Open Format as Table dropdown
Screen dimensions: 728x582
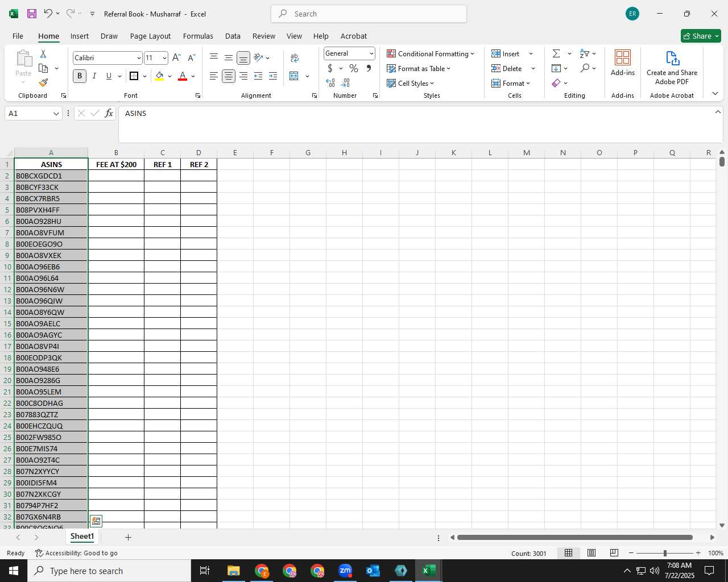coord(419,68)
